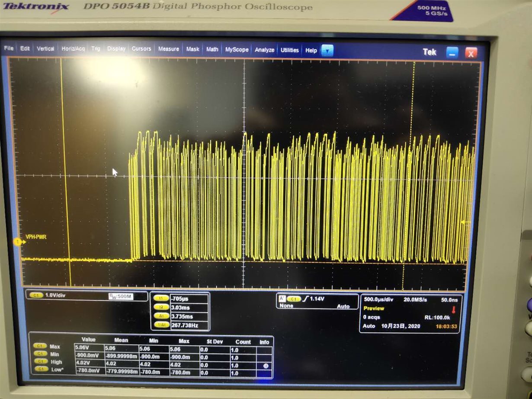
Task: Click the C1 badge of the Max measurement
Action: (x=40, y=347)
